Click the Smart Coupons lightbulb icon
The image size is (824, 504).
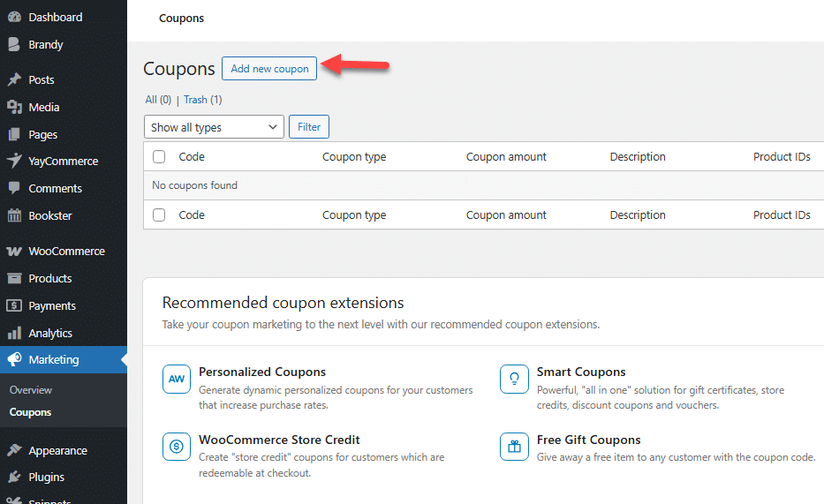pyautogui.click(x=515, y=379)
